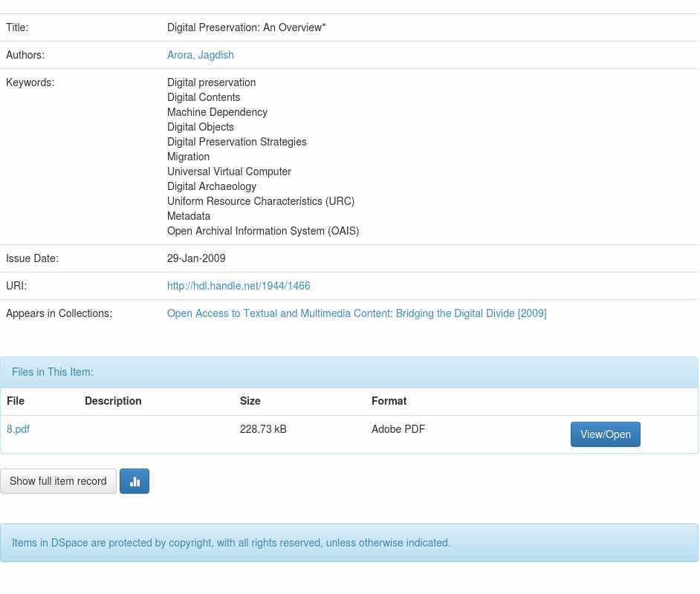The image size is (700, 594).
Task: Click the 228.73 kB file size value
Action: (263, 429)
